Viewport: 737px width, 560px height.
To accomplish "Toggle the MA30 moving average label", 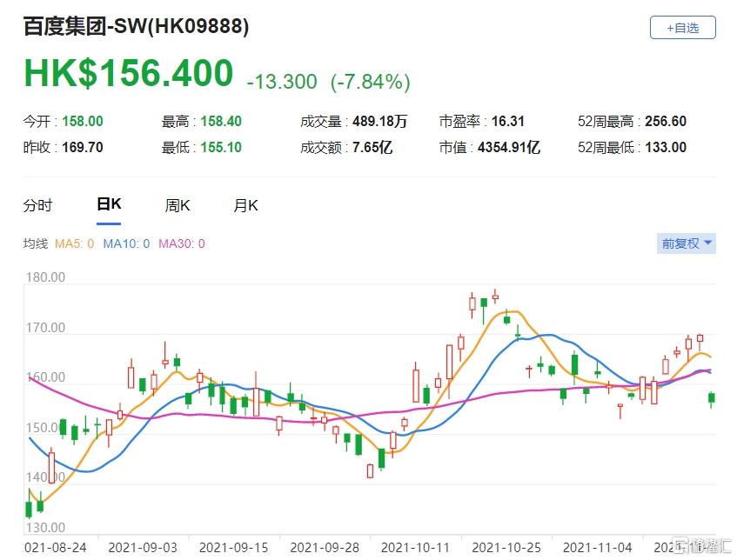I will point(181,243).
